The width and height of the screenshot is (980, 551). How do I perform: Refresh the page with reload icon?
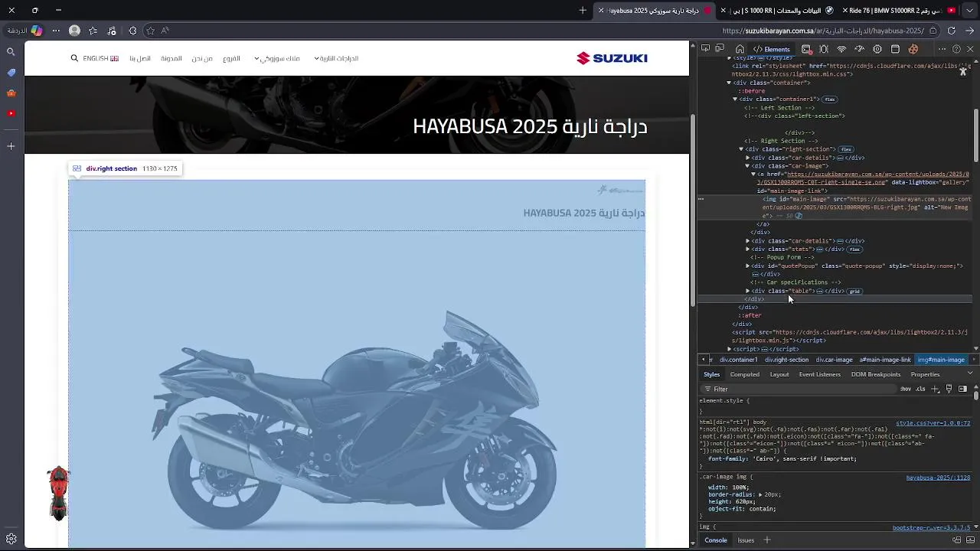(x=952, y=31)
